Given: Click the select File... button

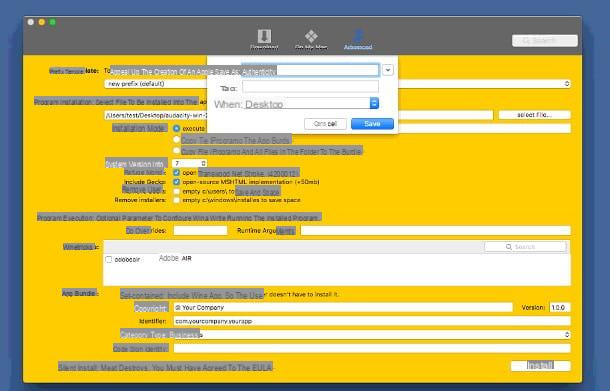Looking at the screenshot, I should pyautogui.click(x=535, y=115).
